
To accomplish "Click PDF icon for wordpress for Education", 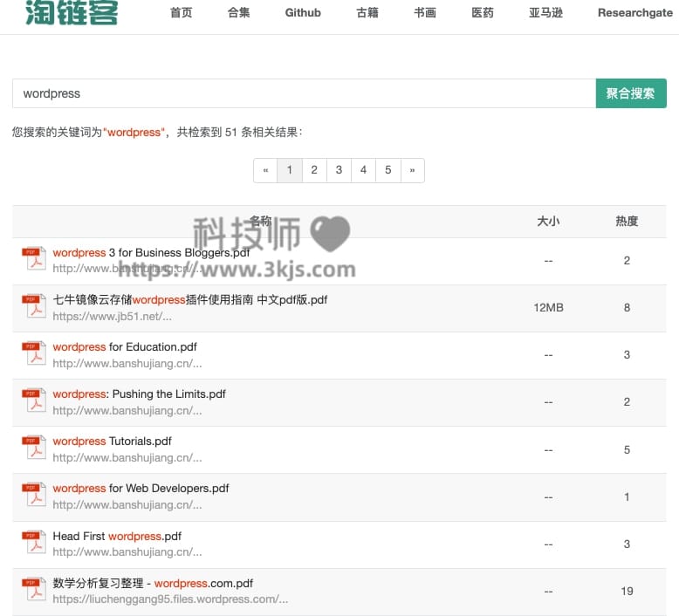I will tap(34, 353).
